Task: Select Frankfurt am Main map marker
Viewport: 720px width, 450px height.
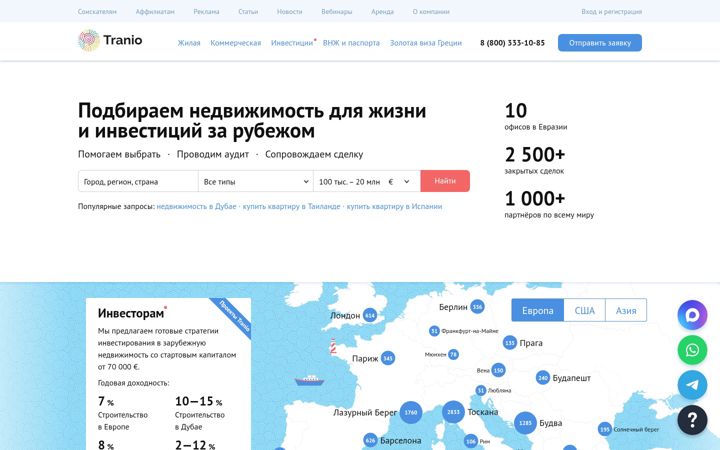Action: pyautogui.click(x=434, y=331)
